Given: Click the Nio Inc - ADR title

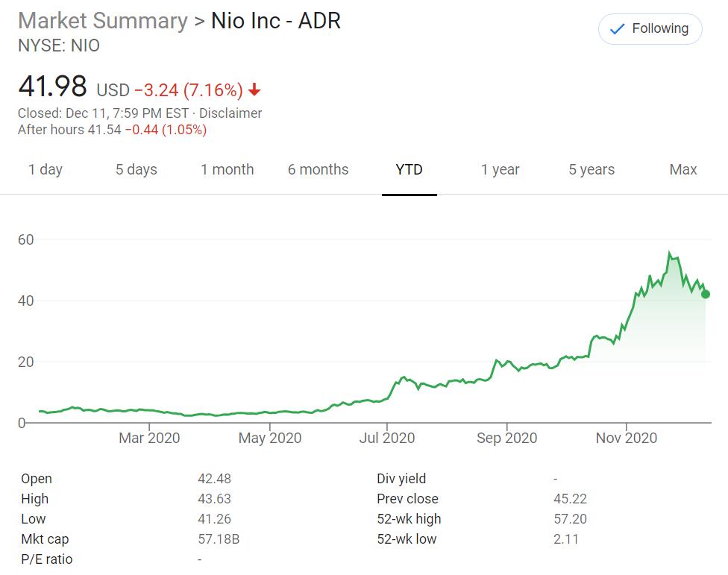Looking at the screenshot, I should tap(276, 20).
